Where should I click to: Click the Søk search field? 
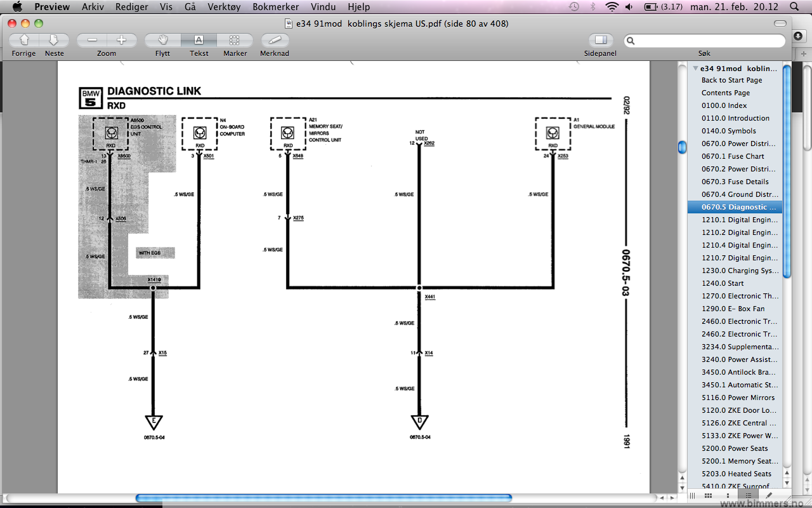tap(704, 41)
